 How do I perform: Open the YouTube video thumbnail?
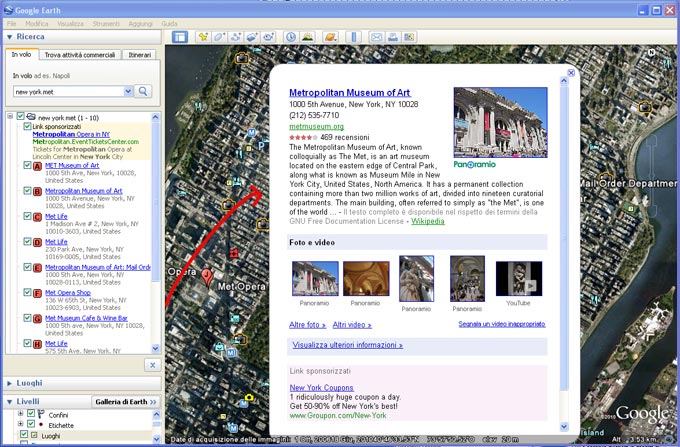tap(519, 278)
